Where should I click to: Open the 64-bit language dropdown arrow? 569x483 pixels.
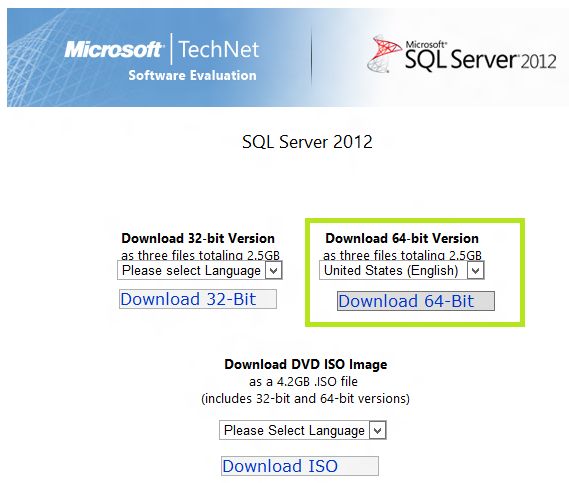coord(475,271)
